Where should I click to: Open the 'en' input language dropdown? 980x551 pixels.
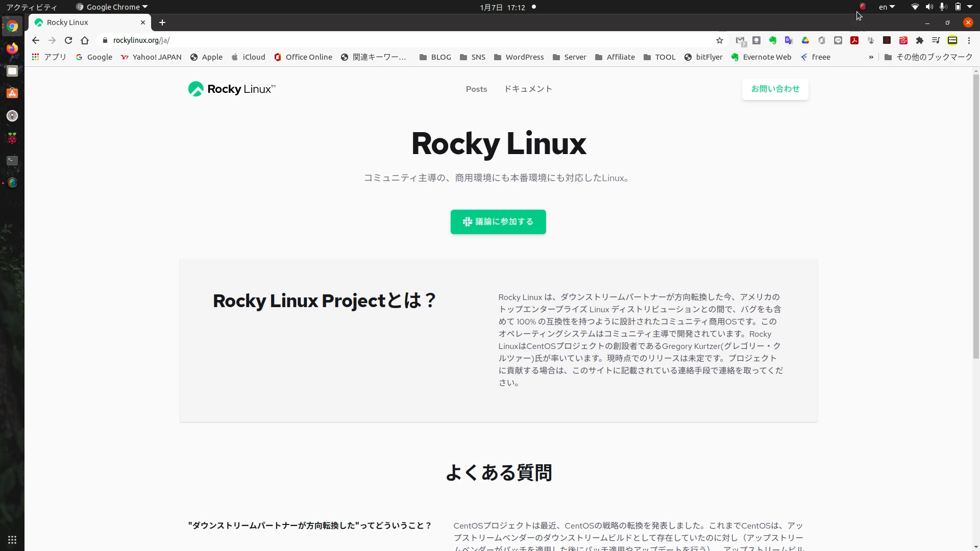pos(887,7)
